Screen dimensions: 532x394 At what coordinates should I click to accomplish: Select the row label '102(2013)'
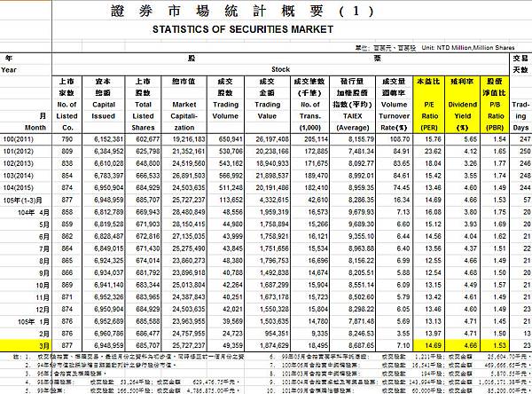[19, 163]
